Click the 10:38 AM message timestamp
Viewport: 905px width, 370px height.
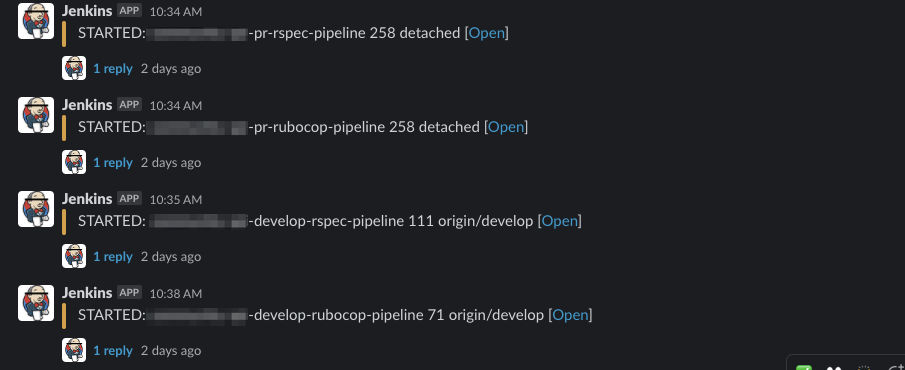(x=175, y=294)
